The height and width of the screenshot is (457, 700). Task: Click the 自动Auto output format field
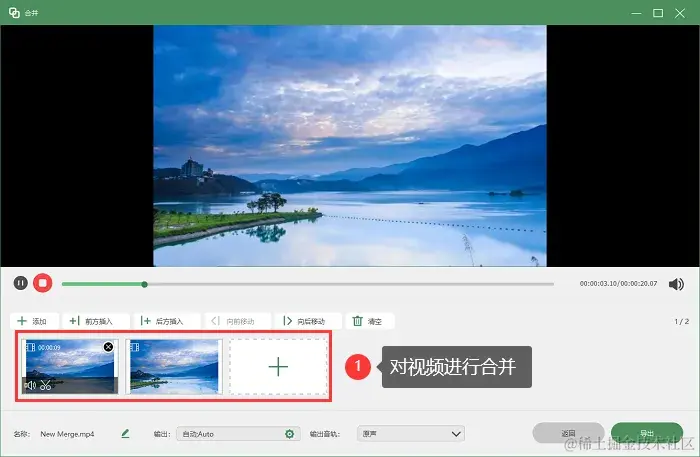click(x=238, y=434)
